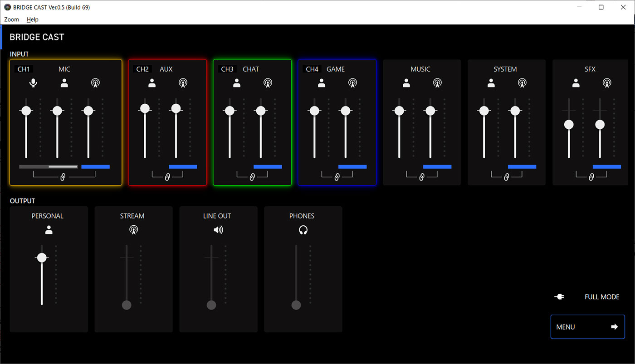Screen dimensions: 635x364
Task: Toggle the blue mute bar in MUSIC channel
Action: coord(437,167)
